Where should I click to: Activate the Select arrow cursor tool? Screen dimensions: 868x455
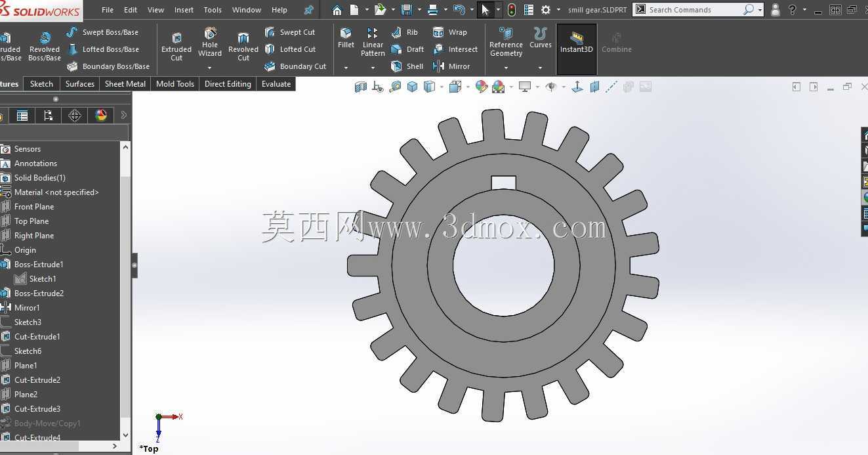click(486, 10)
